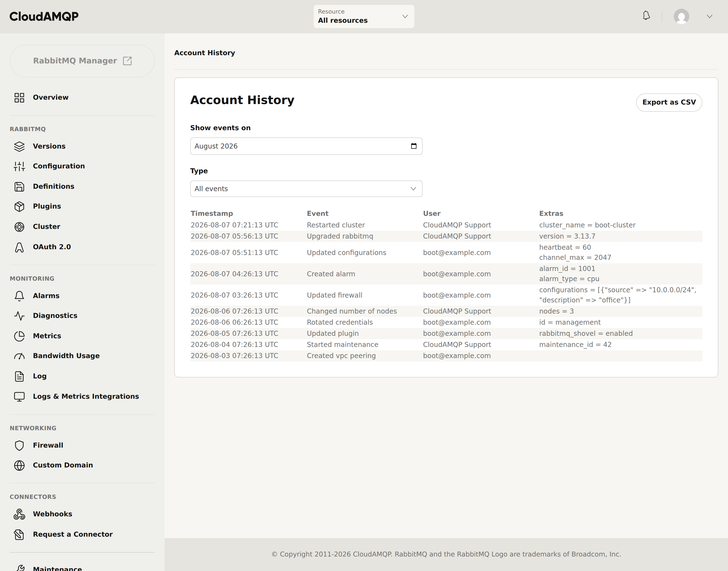Click the Configuration sliders icon
This screenshot has height=571, width=728.
[x=19, y=166]
